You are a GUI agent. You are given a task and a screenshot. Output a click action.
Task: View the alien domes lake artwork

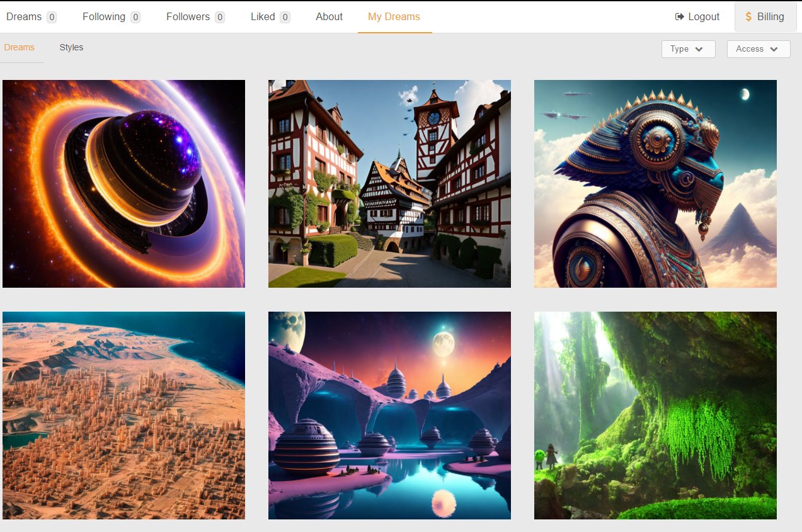[389, 416]
